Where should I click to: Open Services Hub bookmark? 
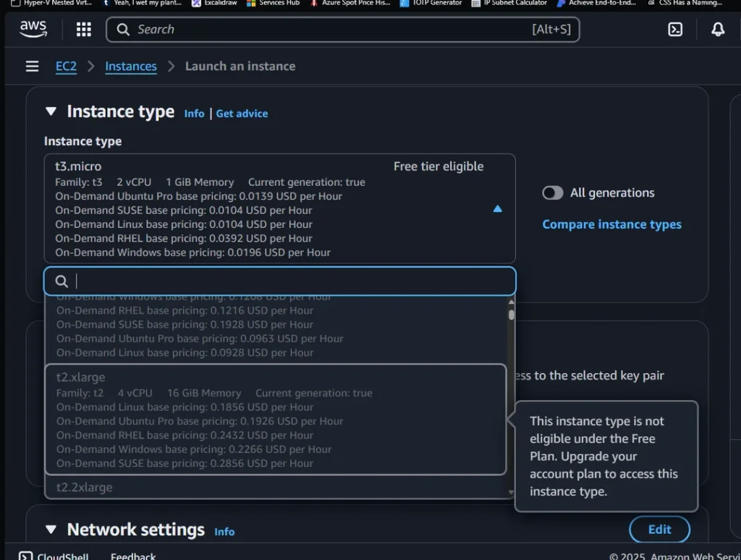click(274, 3)
